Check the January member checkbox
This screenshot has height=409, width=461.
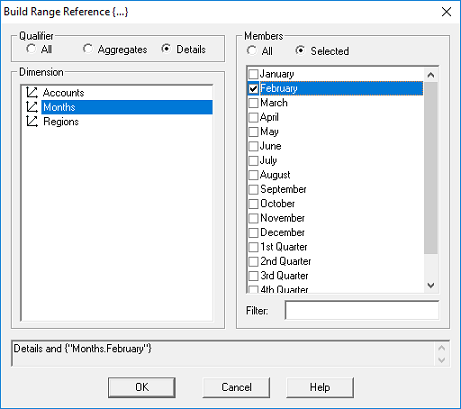(253, 74)
